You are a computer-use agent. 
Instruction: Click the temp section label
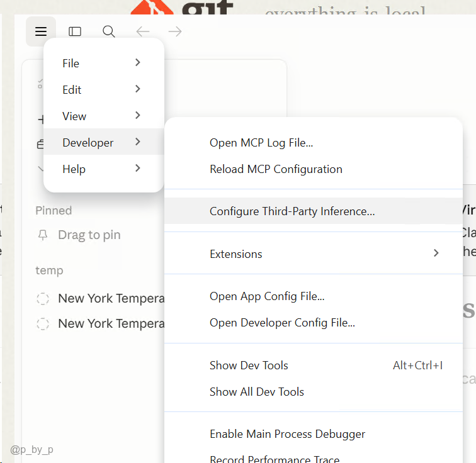(49, 270)
